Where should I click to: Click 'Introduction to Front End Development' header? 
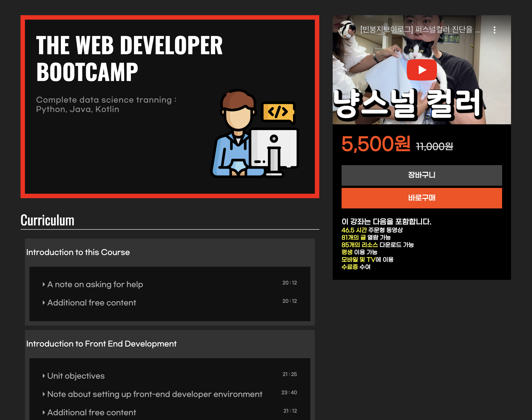click(x=101, y=344)
